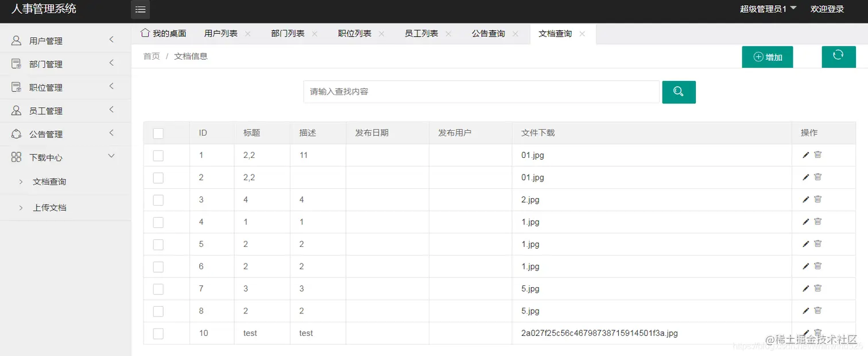This screenshot has height=356, width=868.
Task: Edit row ID 1 with pencil icon
Action: [806, 154]
